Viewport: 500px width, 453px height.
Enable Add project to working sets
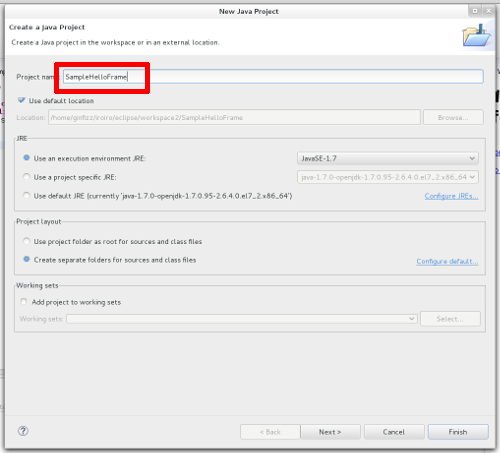(24, 302)
